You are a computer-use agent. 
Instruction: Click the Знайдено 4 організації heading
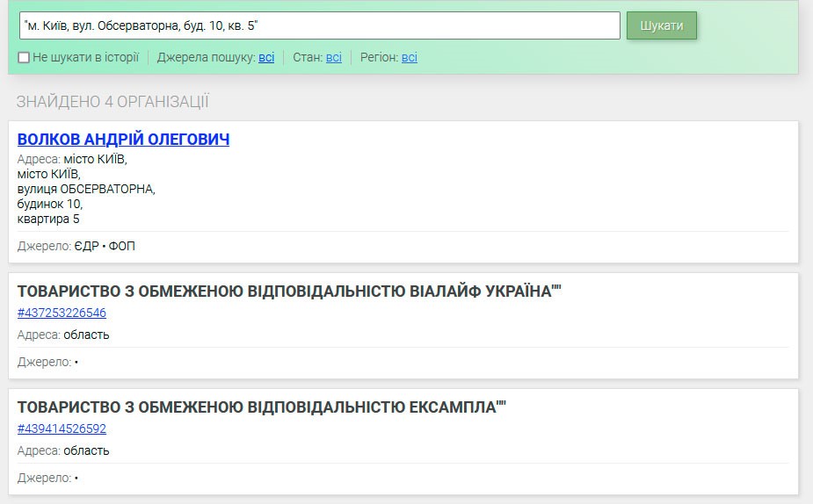pyautogui.click(x=113, y=102)
